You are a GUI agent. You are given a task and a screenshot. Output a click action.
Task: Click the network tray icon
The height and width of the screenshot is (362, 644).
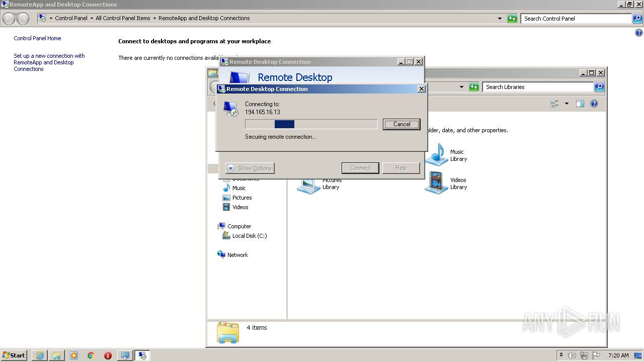[x=584, y=355]
